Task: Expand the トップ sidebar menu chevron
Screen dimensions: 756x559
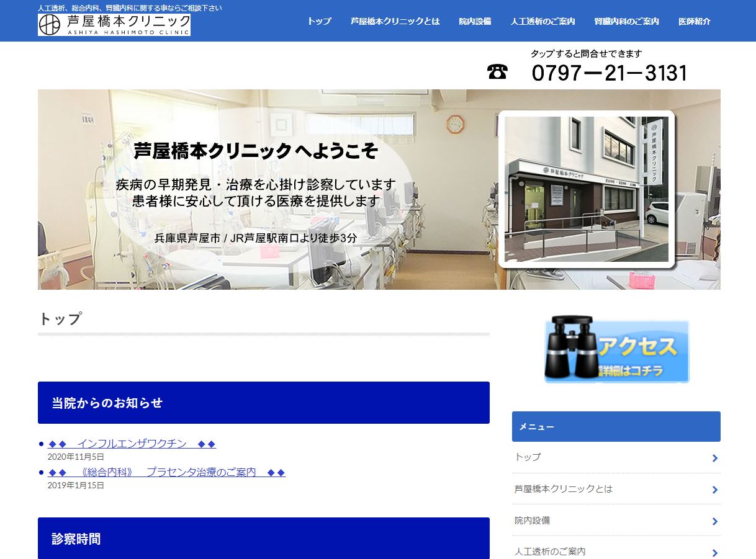Action: pyautogui.click(x=714, y=457)
